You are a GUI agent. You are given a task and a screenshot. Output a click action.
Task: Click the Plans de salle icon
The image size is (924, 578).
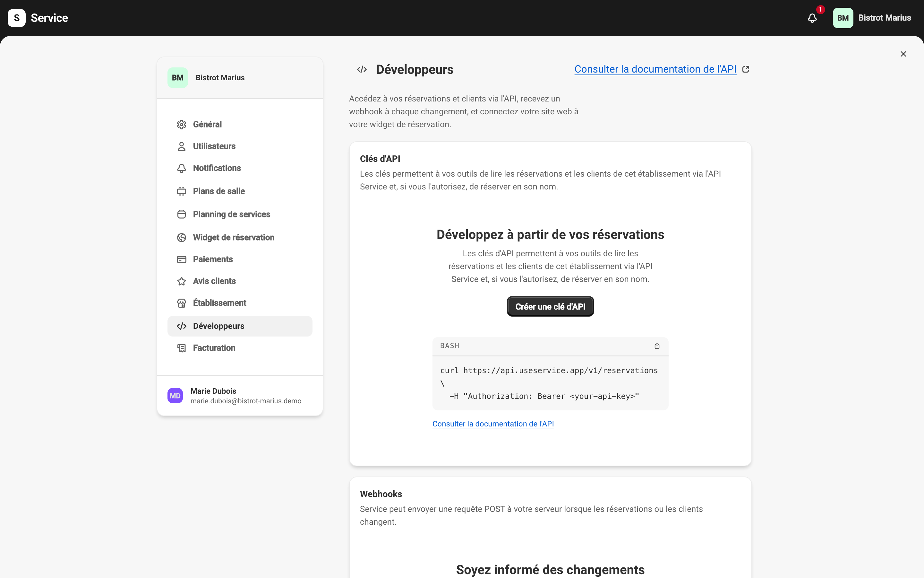[181, 191]
